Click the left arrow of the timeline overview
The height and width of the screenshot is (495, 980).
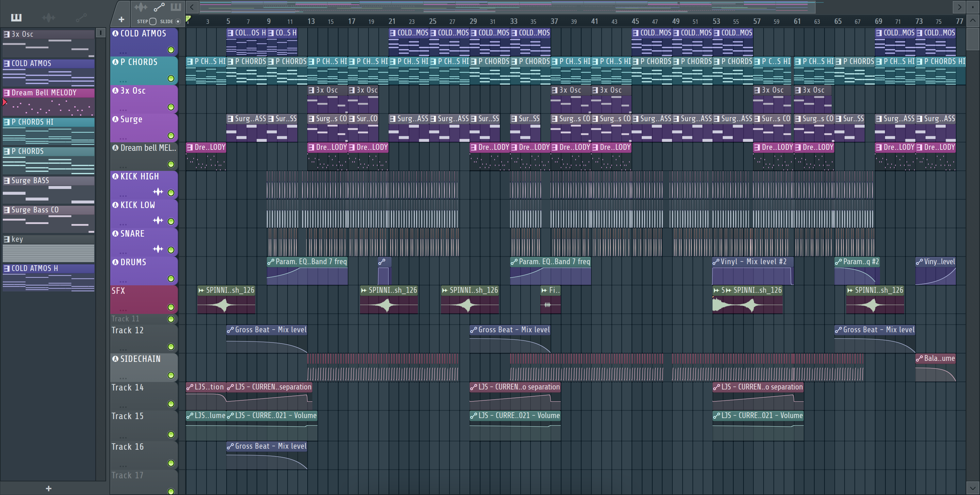tap(192, 7)
